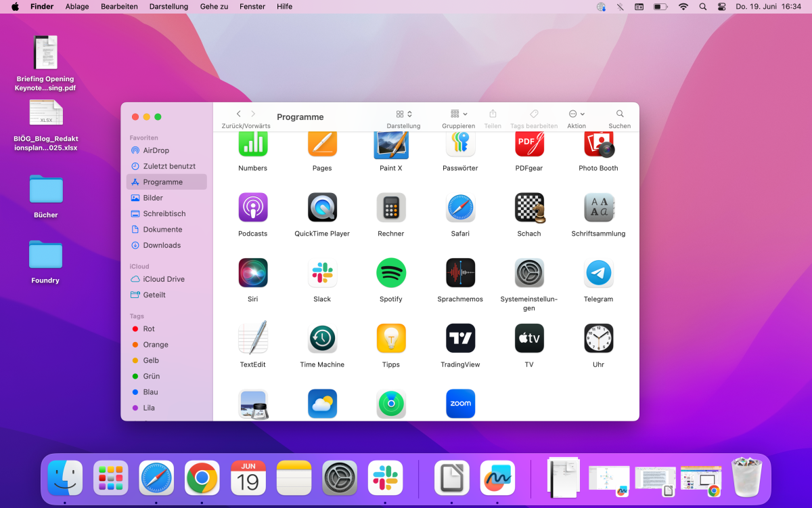Open Google Chrome from the Dock

pyautogui.click(x=202, y=478)
